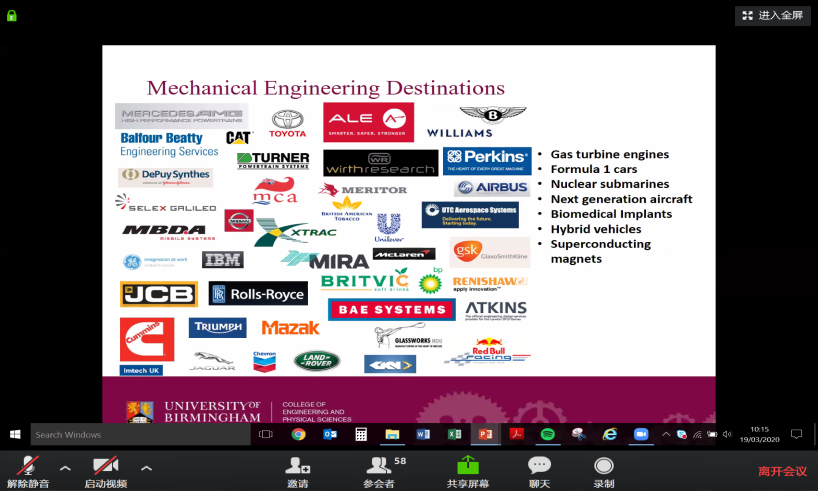Open the Action Center notification icon
Screen dimensions: 818x491
pos(796,434)
